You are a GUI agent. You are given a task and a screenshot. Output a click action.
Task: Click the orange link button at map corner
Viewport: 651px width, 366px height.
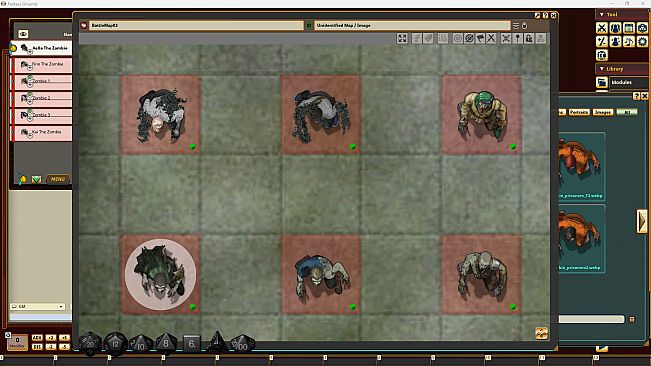tap(541, 333)
